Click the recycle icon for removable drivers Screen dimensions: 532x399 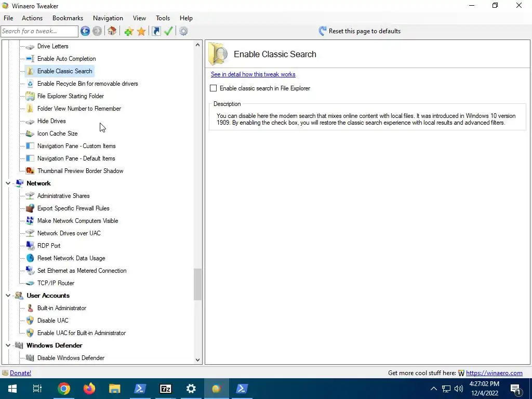[30, 84]
